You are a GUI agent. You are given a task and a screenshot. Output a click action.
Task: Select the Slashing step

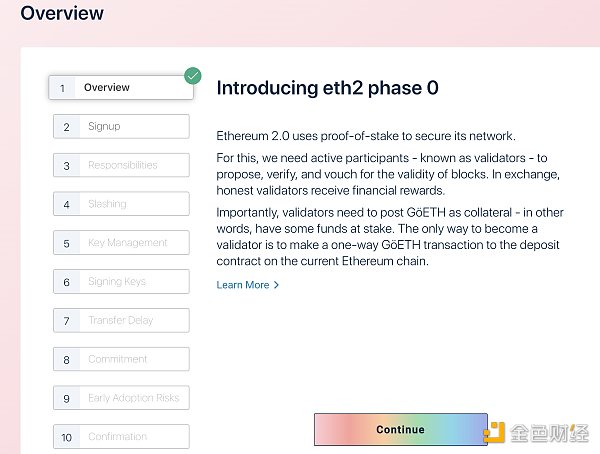tap(120, 204)
